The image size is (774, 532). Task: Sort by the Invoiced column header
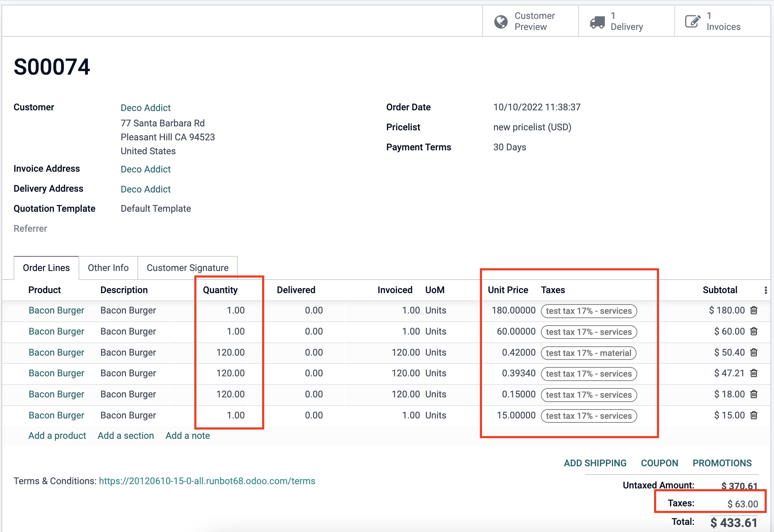coord(395,290)
